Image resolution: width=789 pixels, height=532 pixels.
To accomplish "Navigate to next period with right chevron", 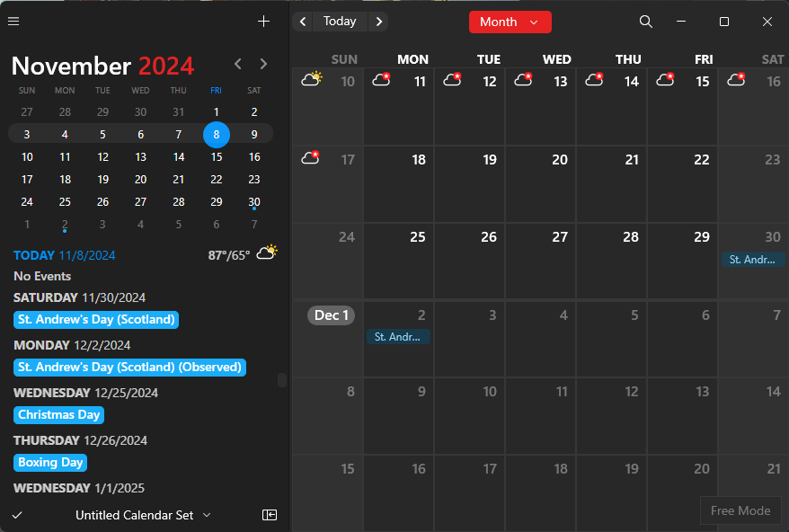I will [x=379, y=22].
